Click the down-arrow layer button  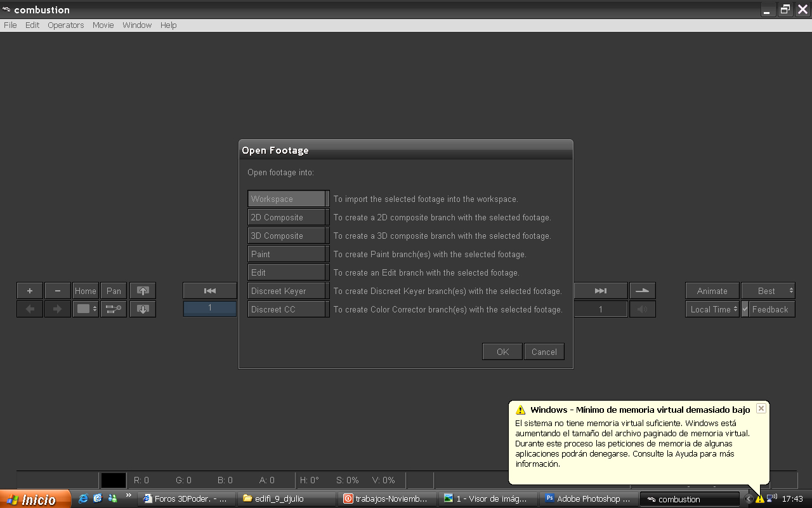pyautogui.click(x=143, y=309)
